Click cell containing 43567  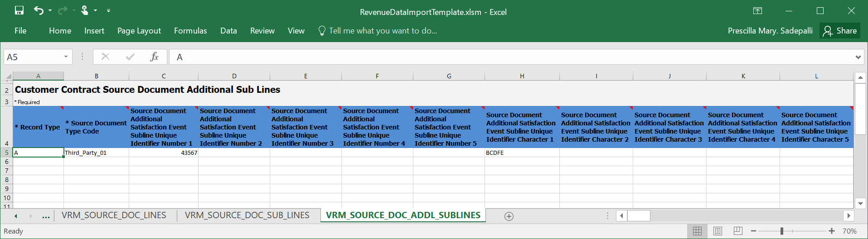[164, 153]
